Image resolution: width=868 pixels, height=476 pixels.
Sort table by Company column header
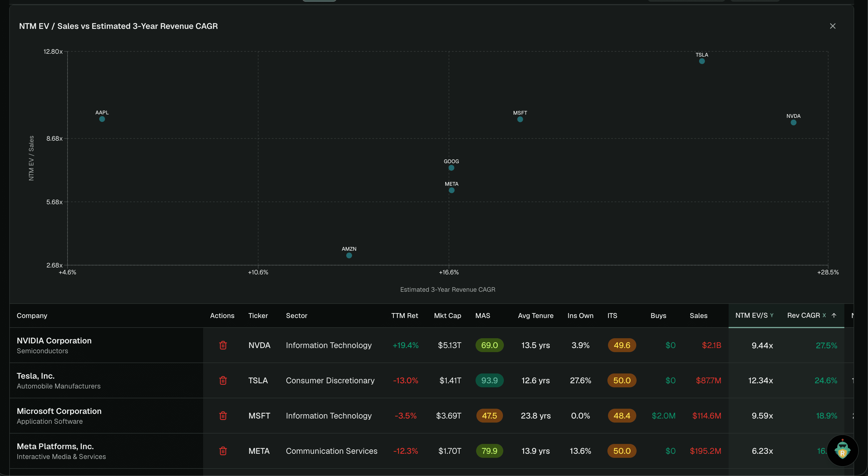click(x=32, y=315)
